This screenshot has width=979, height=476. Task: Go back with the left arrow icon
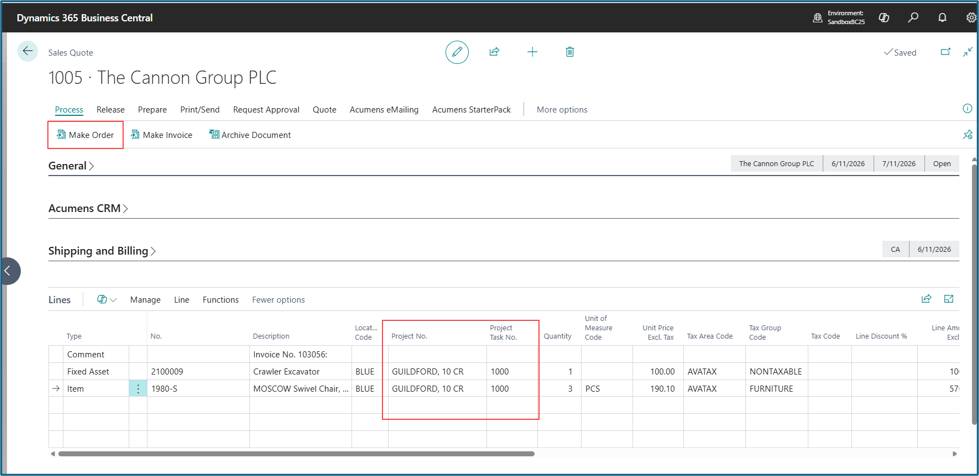point(27,51)
